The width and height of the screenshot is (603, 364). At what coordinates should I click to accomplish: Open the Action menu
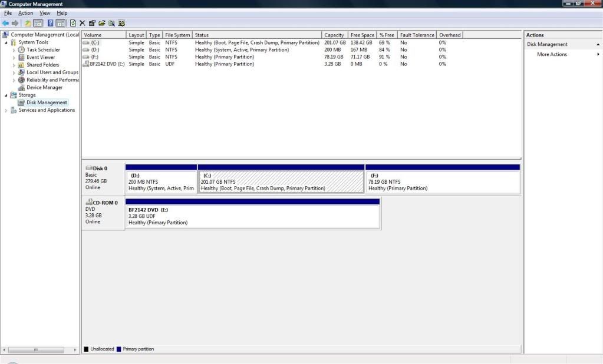25,13
